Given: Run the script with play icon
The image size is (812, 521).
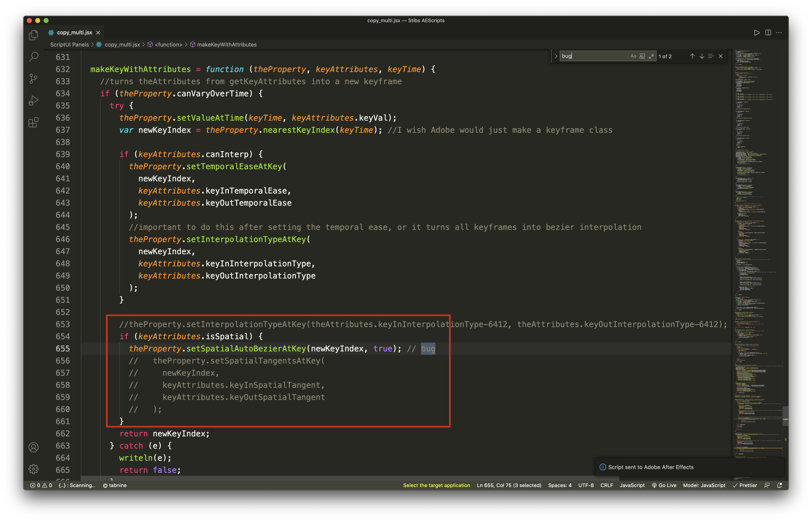Looking at the screenshot, I should [x=756, y=32].
